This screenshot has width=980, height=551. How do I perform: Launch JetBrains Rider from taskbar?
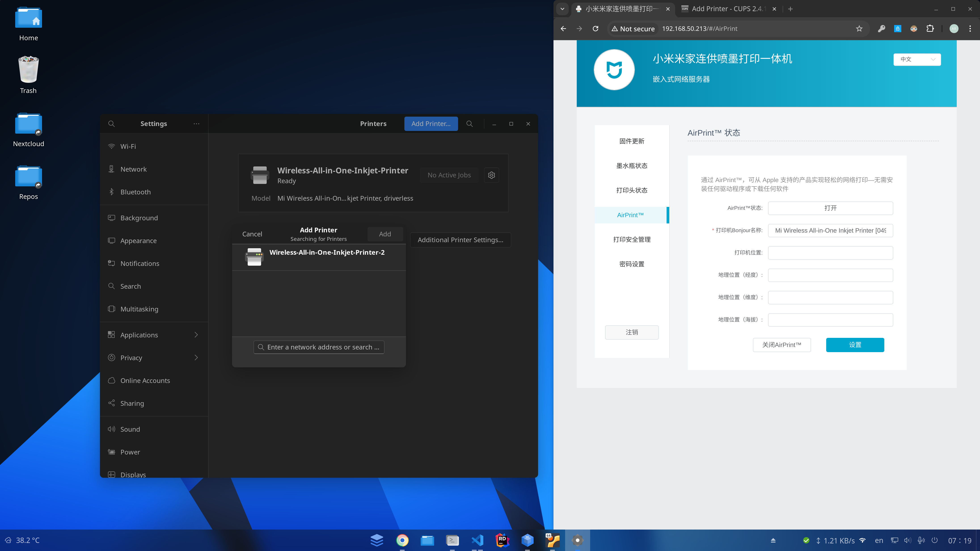tap(502, 540)
